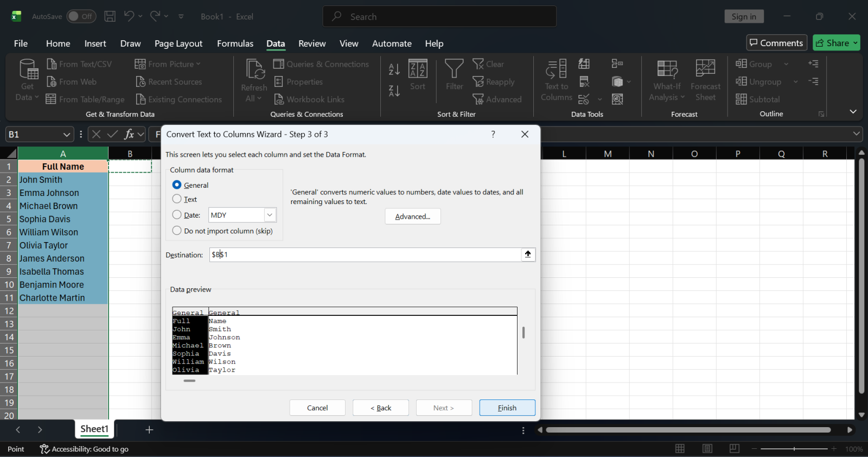Select the Date column format option

tap(177, 215)
